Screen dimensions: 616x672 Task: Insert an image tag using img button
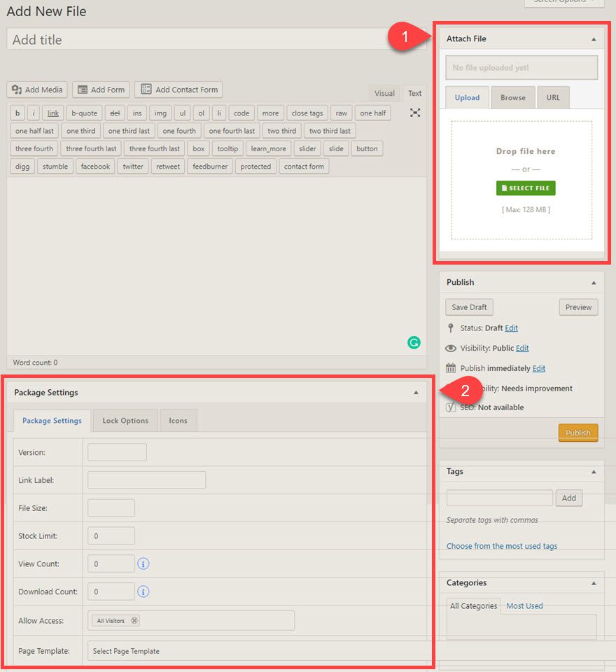click(160, 112)
